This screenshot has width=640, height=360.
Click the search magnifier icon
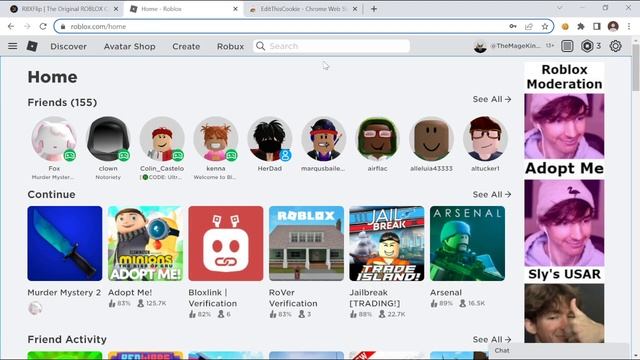[260, 46]
